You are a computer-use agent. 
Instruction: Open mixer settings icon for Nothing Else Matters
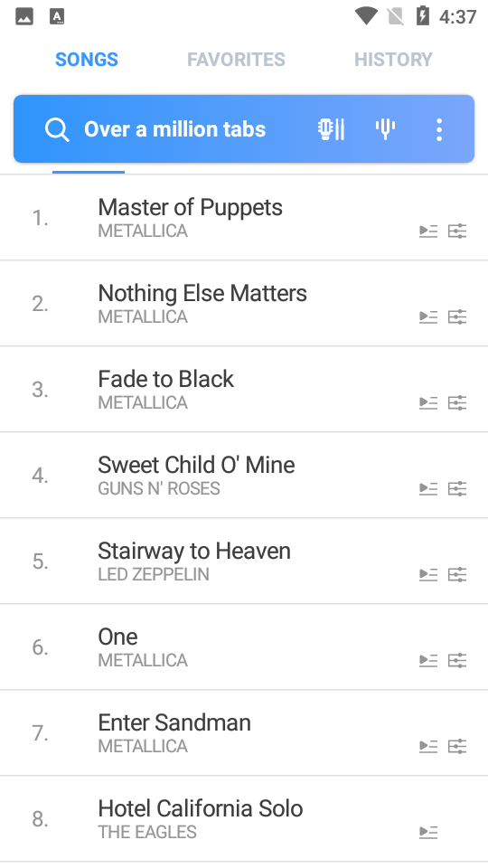point(457,316)
